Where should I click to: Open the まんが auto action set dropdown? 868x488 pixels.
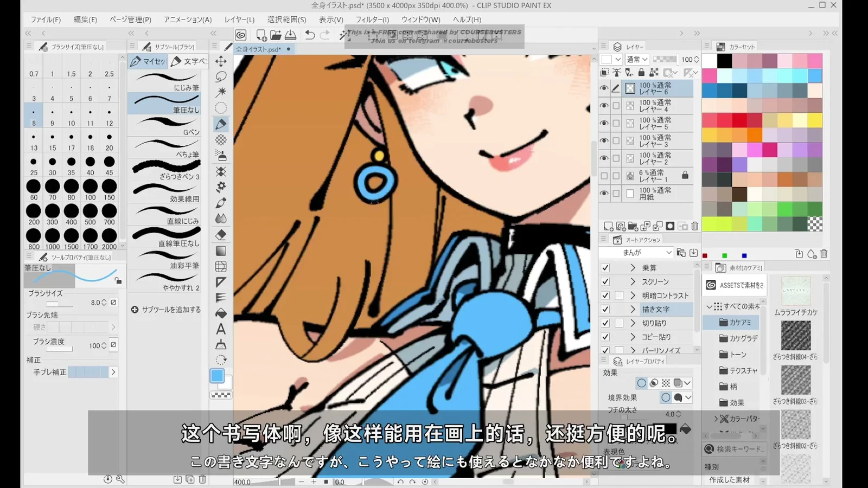[636, 253]
